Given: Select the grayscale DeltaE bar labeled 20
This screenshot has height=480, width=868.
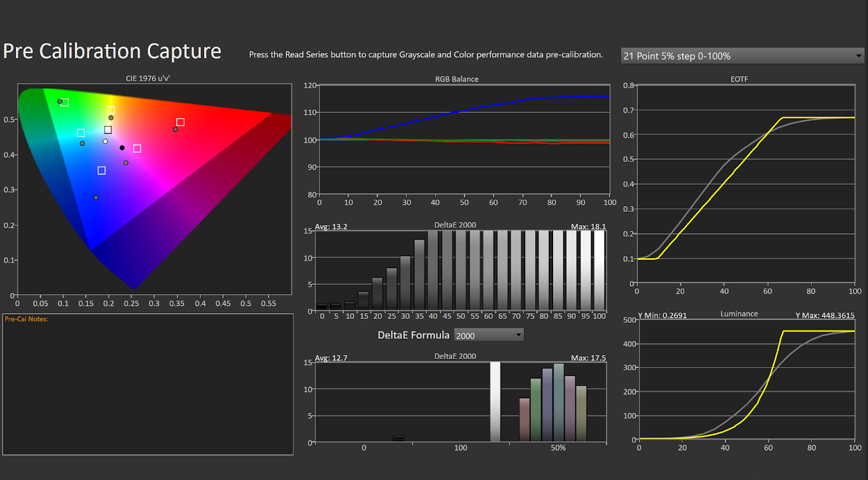Looking at the screenshot, I should pyautogui.click(x=378, y=294).
